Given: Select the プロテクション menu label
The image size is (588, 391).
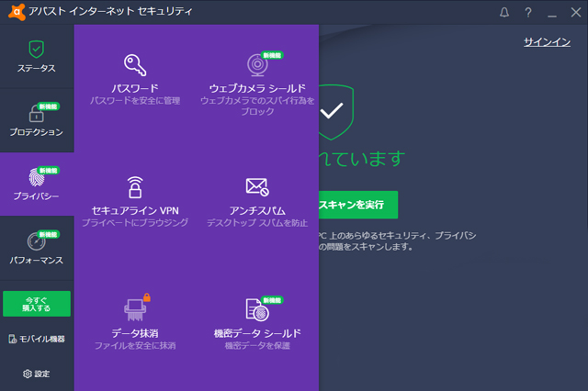Looking at the screenshot, I should click(37, 132).
